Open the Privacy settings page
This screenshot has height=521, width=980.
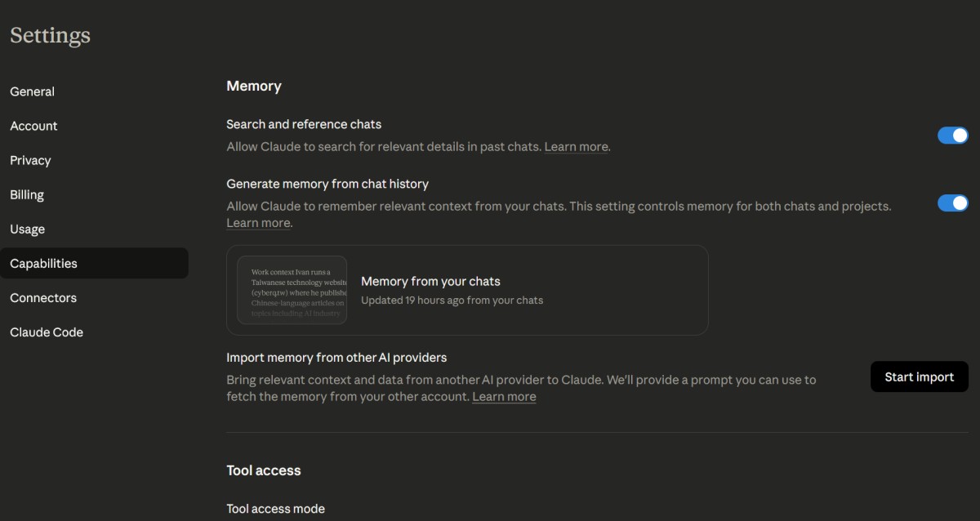tap(30, 160)
